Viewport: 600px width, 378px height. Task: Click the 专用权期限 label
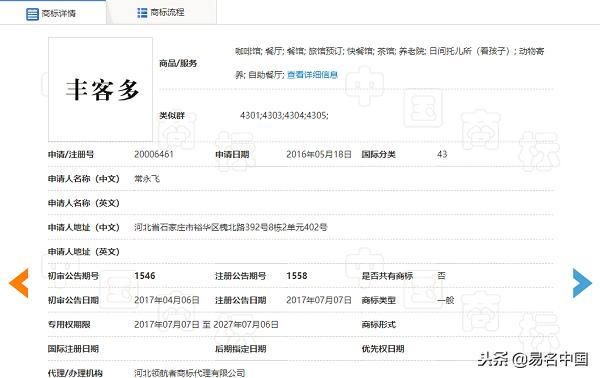point(69,324)
